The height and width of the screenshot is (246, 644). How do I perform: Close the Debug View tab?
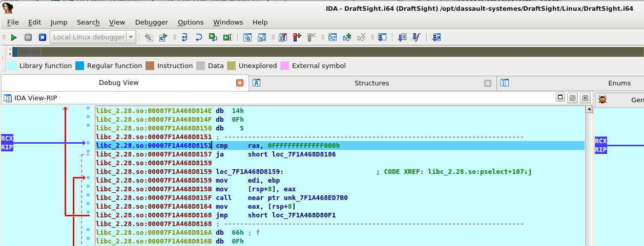(240, 83)
